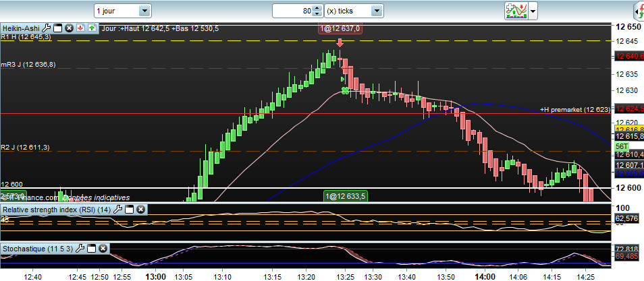Open RSI indicator settings wrench

117,210
